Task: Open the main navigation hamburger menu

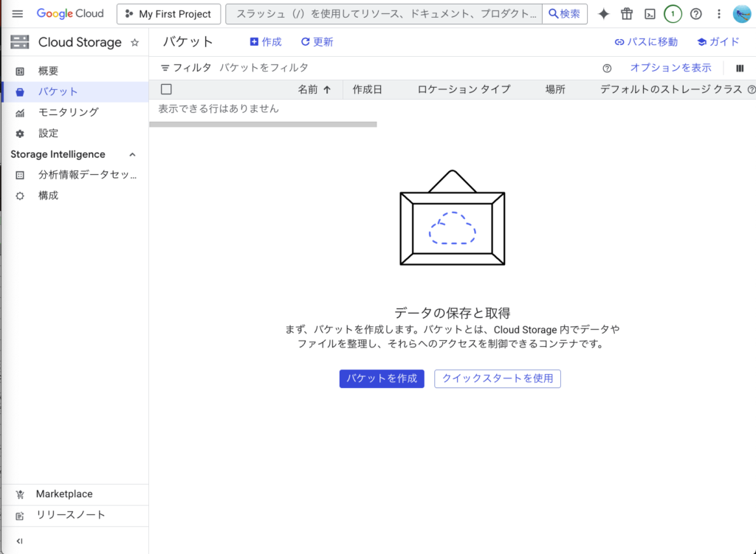Action: click(18, 14)
